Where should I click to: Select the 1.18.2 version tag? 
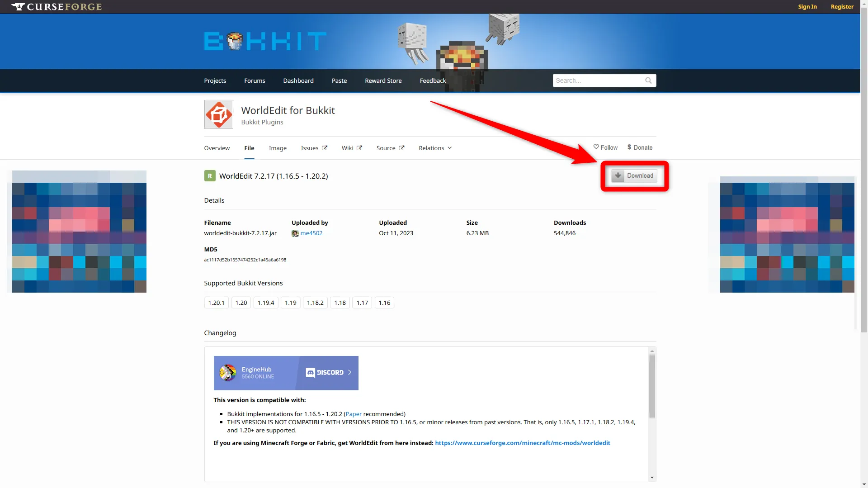(315, 303)
